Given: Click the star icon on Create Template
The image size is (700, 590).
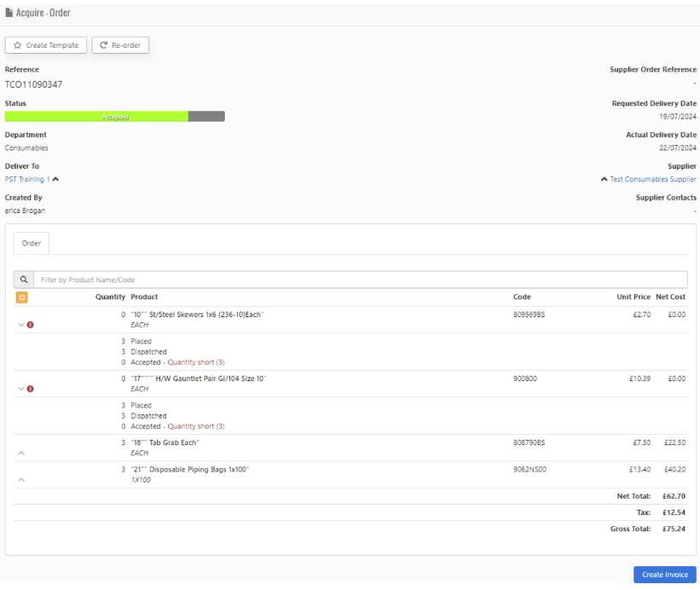Looking at the screenshot, I should [x=16, y=45].
